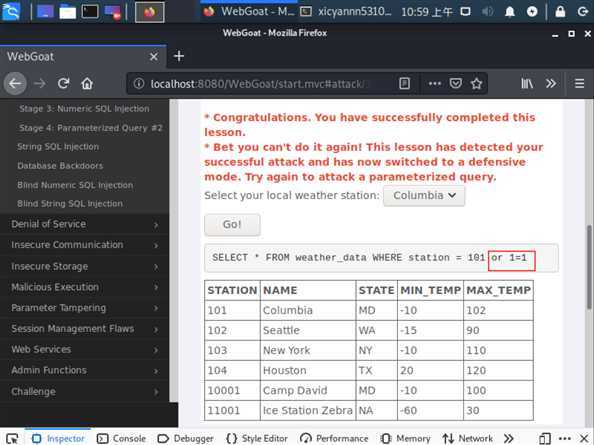Switch to the Style Editor tab
This screenshot has width=594, height=445.
tap(256, 439)
